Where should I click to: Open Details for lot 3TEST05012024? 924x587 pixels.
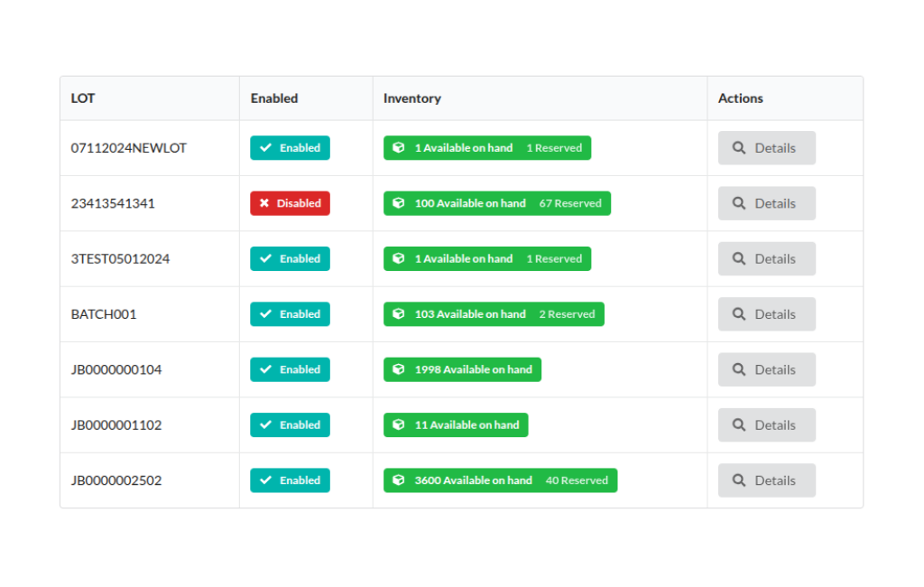766,258
